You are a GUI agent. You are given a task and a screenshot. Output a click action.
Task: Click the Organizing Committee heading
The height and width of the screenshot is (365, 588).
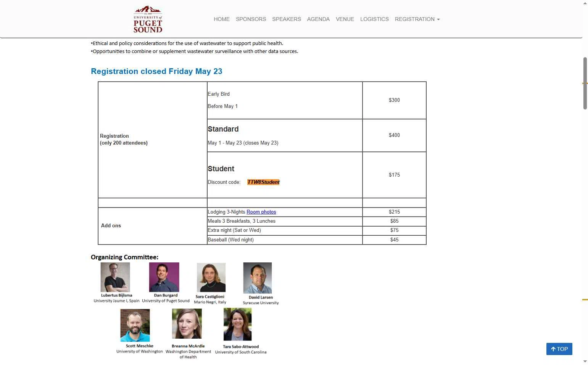124,257
